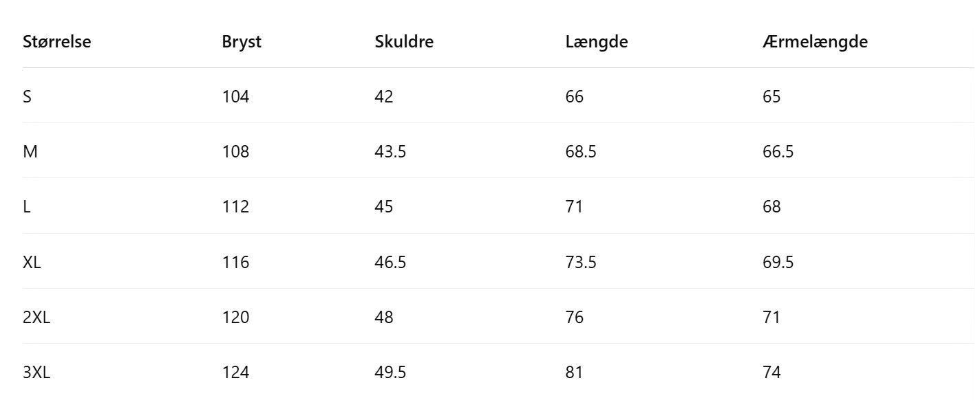Select the size S row label
This screenshot has height=407, width=980.
[x=27, y=97]
